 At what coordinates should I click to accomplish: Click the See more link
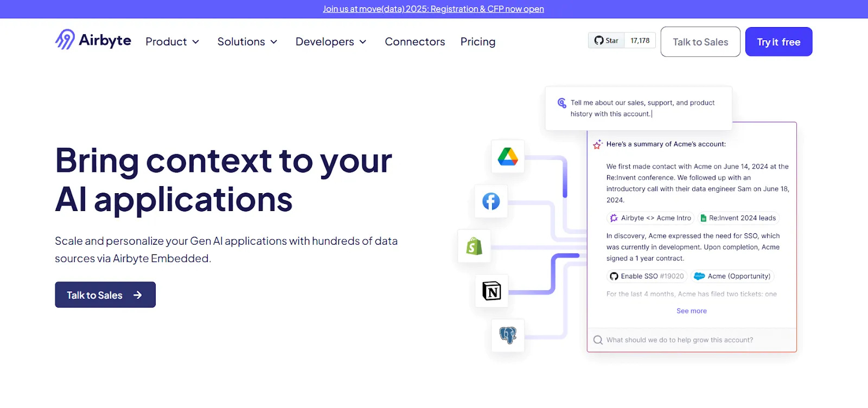click(x=692, y=311)
